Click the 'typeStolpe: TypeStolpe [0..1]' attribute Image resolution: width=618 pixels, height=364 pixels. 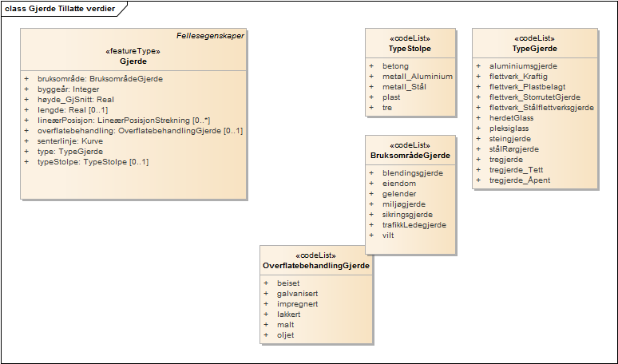[x=93, y=162]
